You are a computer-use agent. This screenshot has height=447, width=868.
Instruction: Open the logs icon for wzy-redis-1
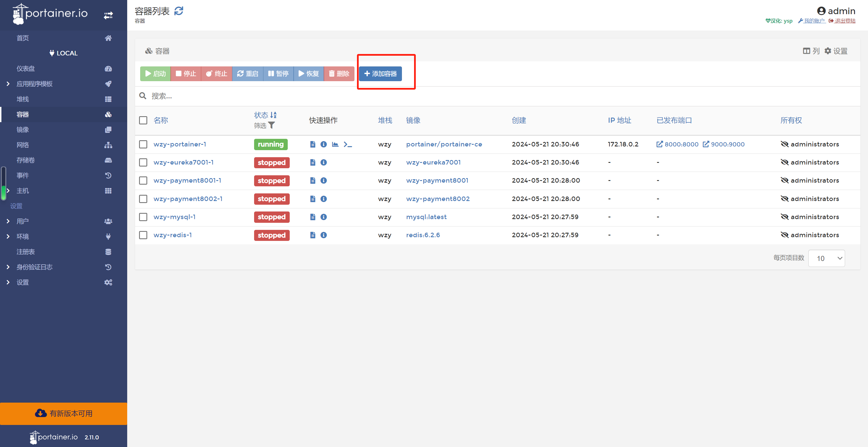[313, 235]
